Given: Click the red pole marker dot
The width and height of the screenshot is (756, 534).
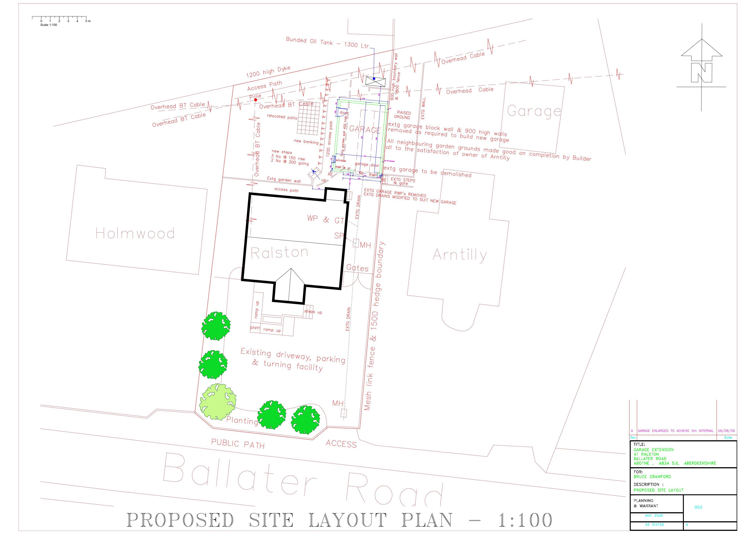Looking at the screenshot, I should tap(255, 100).
